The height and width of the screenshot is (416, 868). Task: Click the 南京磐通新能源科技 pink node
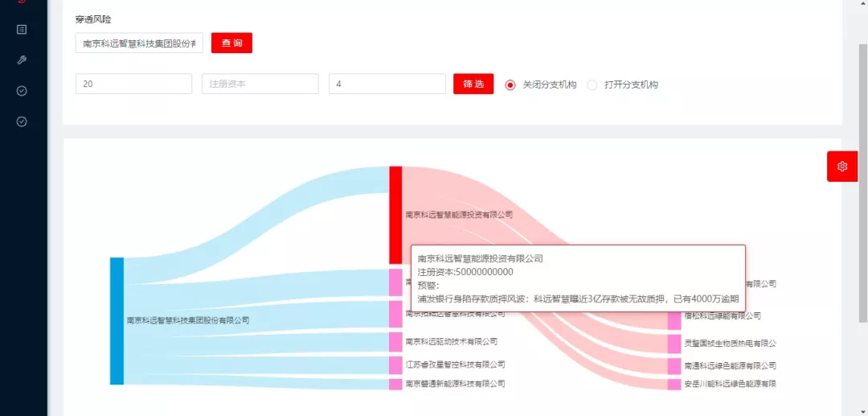395,385
